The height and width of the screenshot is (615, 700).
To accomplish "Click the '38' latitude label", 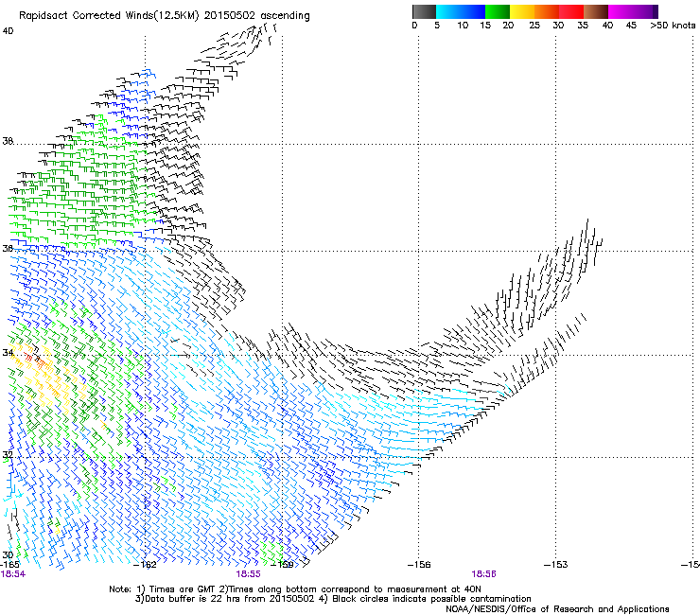I will (8, 141).
